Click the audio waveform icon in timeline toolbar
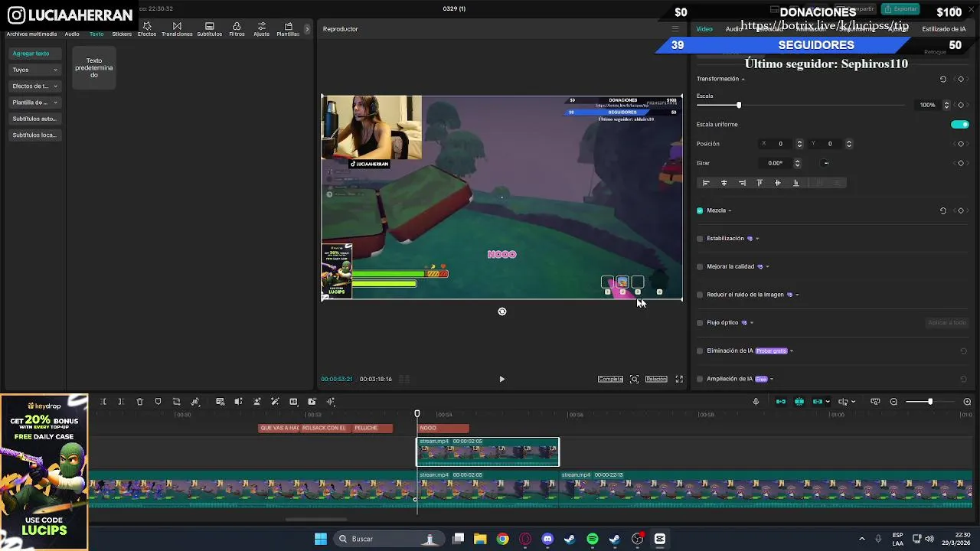This screenshot has width=980, height=551. 331,402
